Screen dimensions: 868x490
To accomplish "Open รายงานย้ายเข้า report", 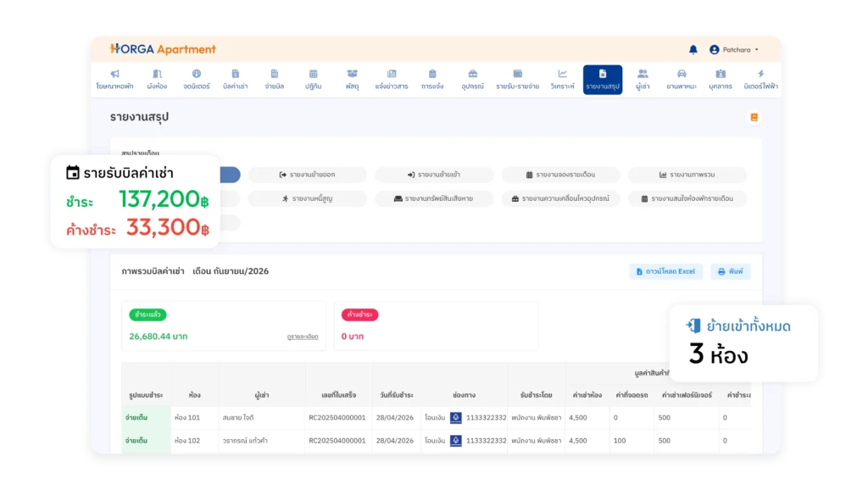I will 434,175.
